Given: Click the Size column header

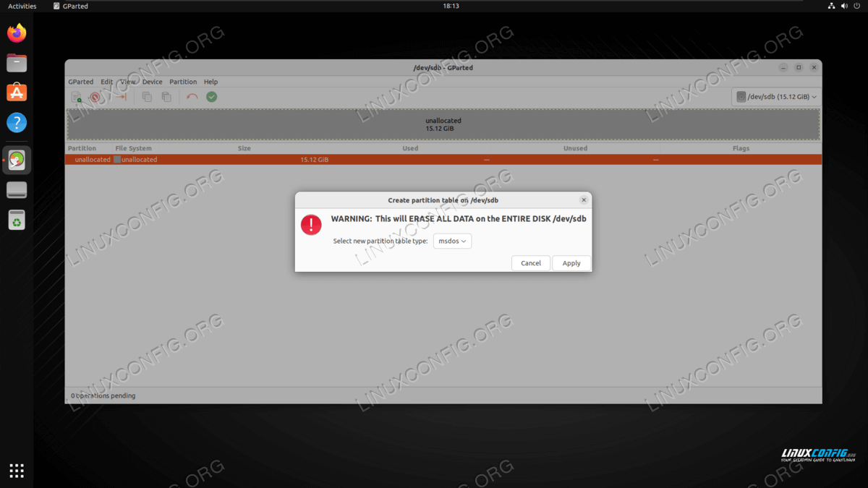Looking at the screenshot, I should pos(244,148).
